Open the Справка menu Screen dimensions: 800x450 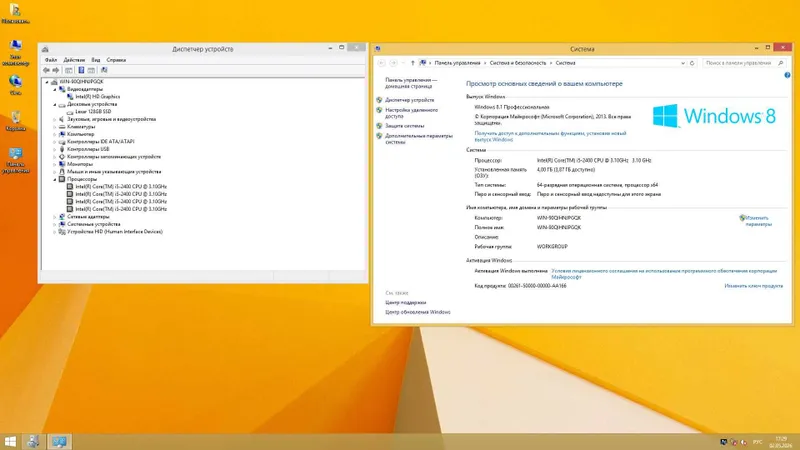tap(116, 60)
